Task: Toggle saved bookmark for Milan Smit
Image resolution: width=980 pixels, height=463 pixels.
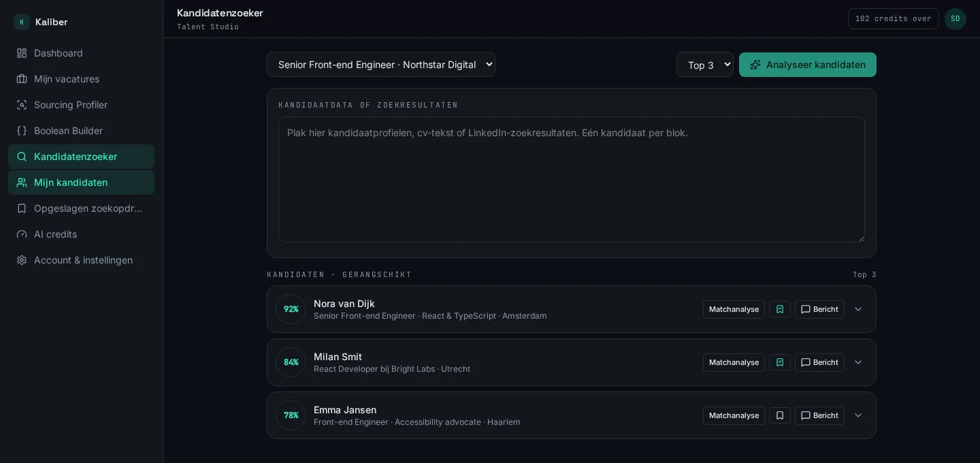Action: 780,362
